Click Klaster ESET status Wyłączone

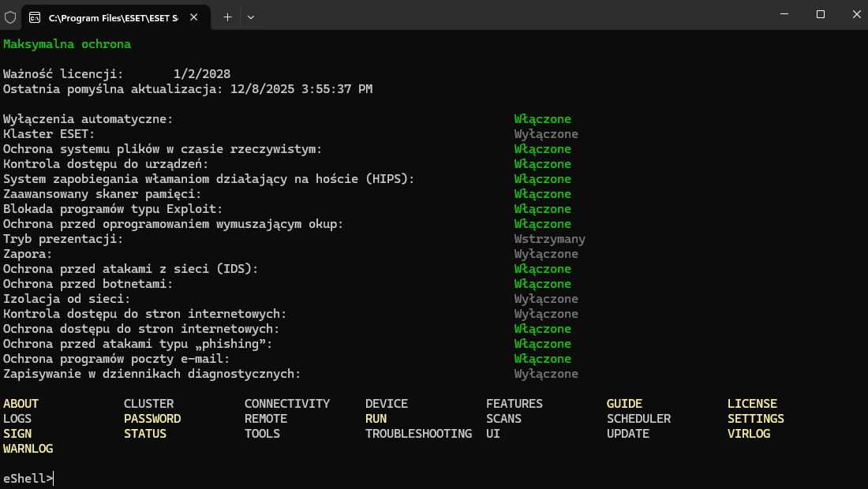point(546,134)
